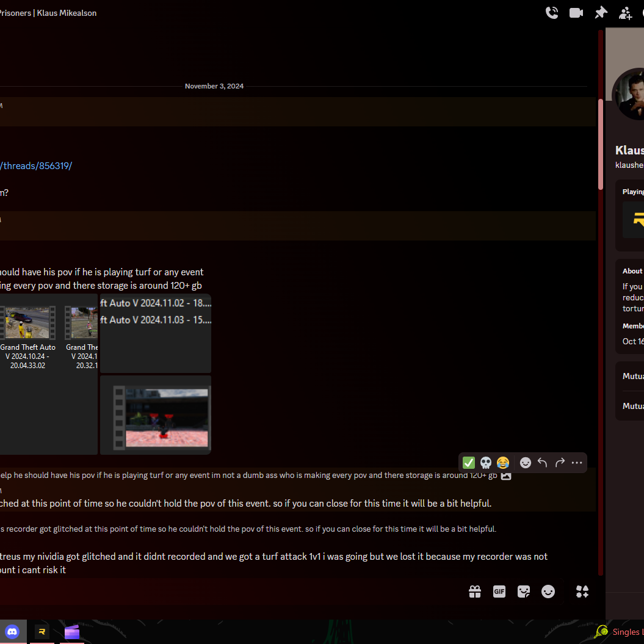Open the add reaction picker
Viewport: 644px width, 644px height.
tap(525, 463)
